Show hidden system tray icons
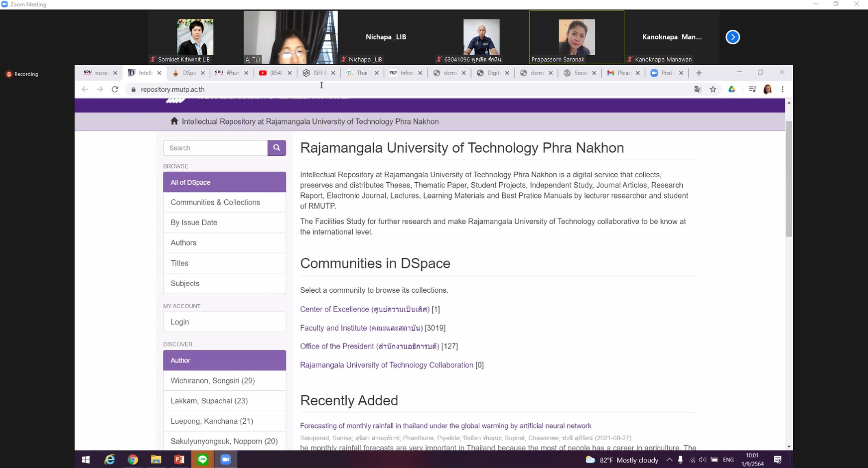This screenshot has height=468, width=868. tap(669, 460)
